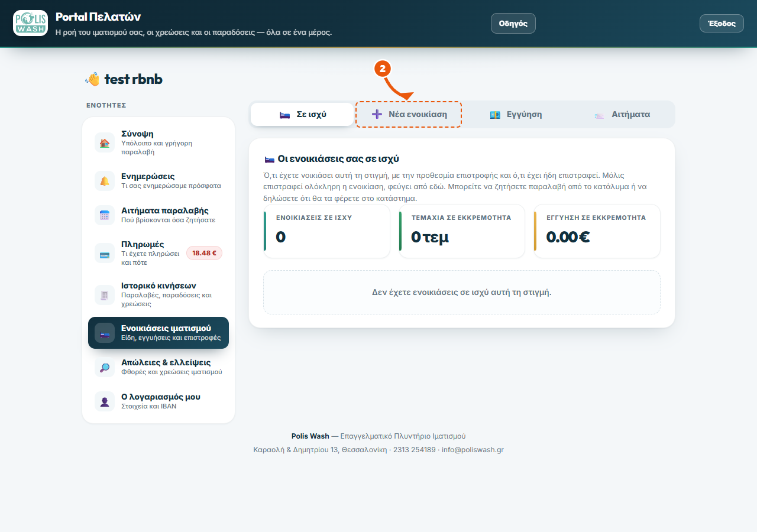Open Ο λογαριασμός μου section
This screenshot has width=757, height=532.
[x=158, y=401]
